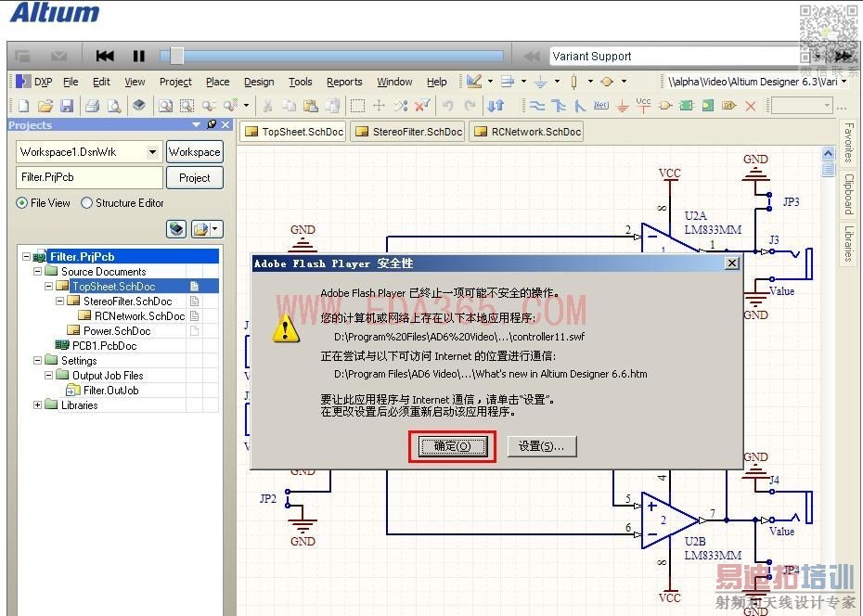Open the Libraries side panel tab
Viewport: 863px width, 616px height.
pos(849,242)
